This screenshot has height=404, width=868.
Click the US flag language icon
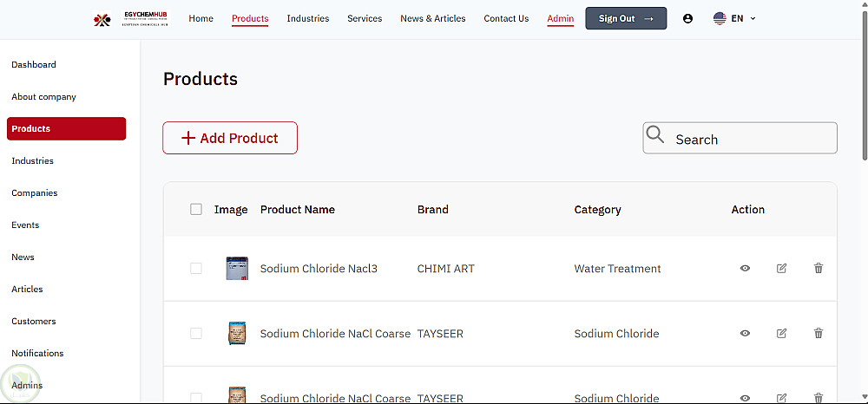point(720,18)
